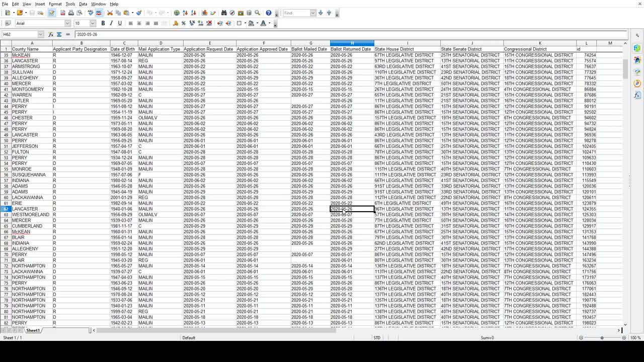Image resolution: width=644 pixels, height=362 pixels.
Task: Click the Document as E-mail icon
Action: pyautogui.click(x=40, y=13)
